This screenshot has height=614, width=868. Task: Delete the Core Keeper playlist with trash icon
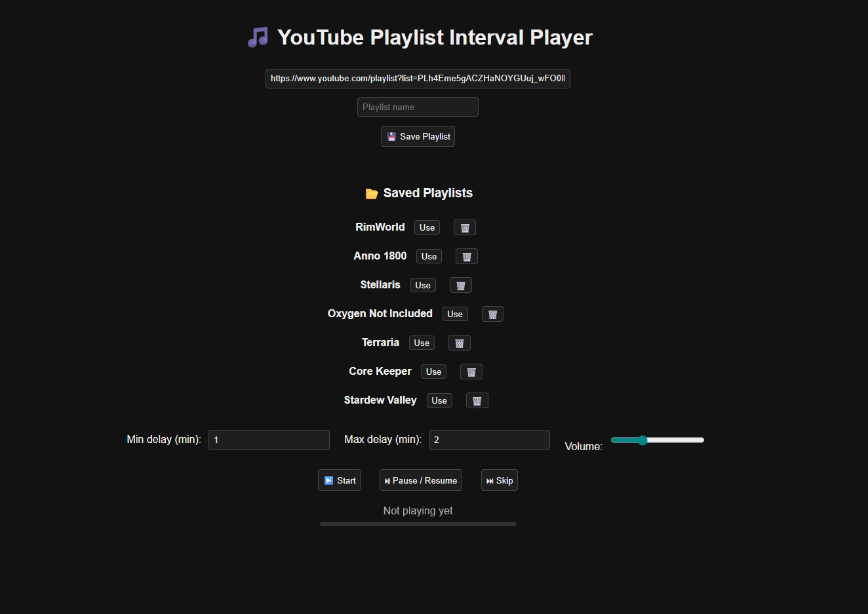(x=471, y=372)
